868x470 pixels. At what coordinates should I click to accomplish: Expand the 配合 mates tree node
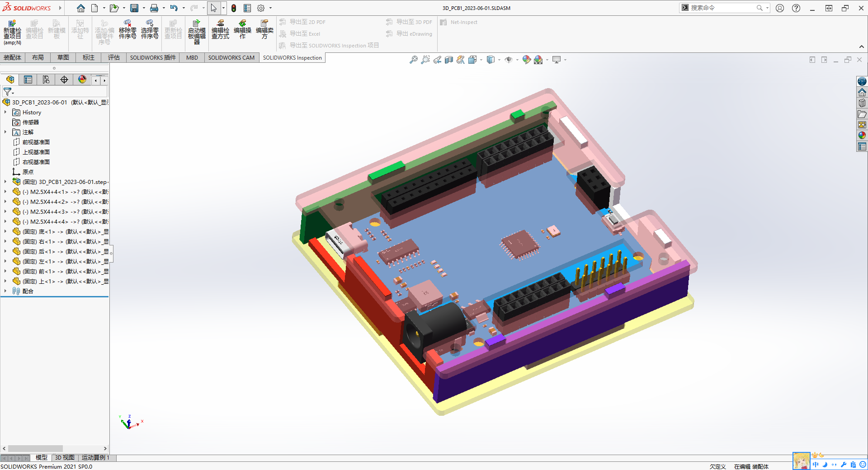(x=5, y=291)
